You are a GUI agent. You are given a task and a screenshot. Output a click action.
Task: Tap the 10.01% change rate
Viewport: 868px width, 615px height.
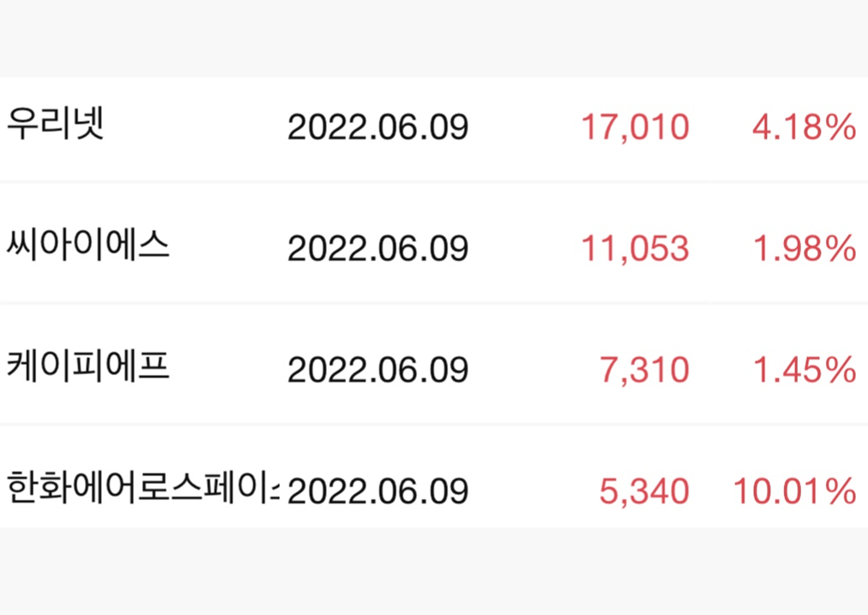pyautogui.click(x=794, y=492)
